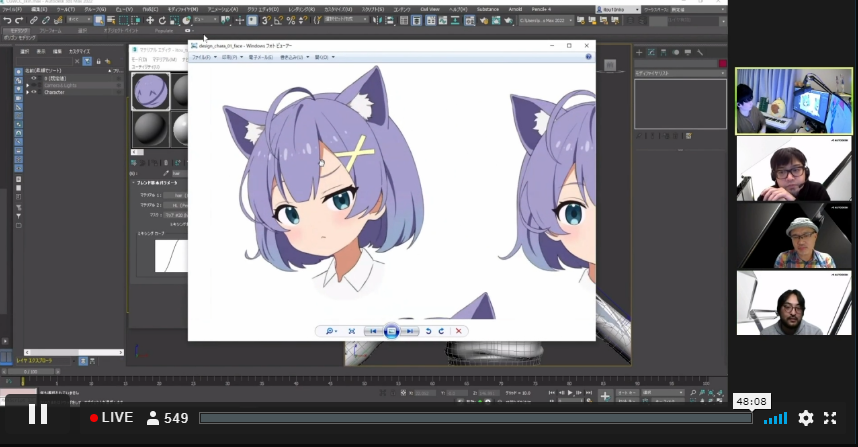Enter fullscreen on the video player
Viewport: 858px width, 447px height.
tap(830, 418)
